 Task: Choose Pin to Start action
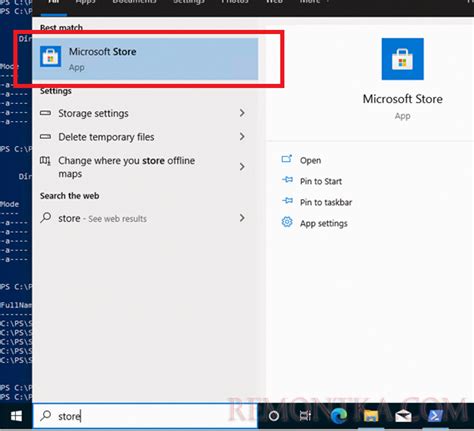pyautogui.click(x=321, y=181)
